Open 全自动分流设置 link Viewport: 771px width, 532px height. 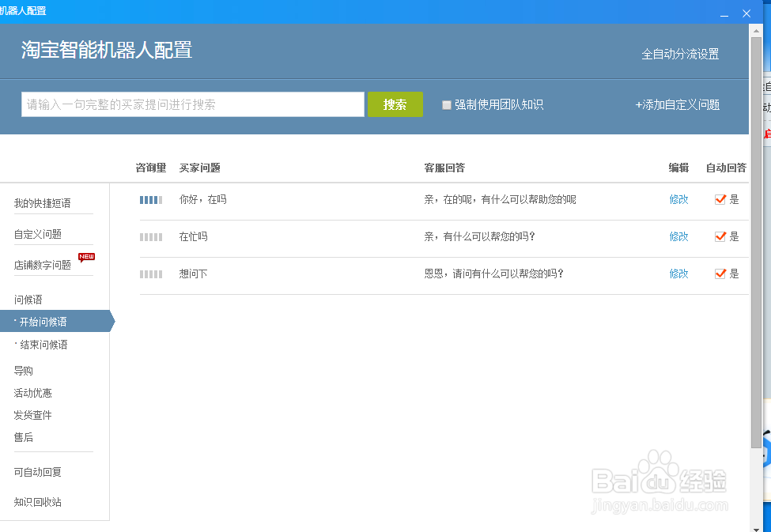[680, 54]
